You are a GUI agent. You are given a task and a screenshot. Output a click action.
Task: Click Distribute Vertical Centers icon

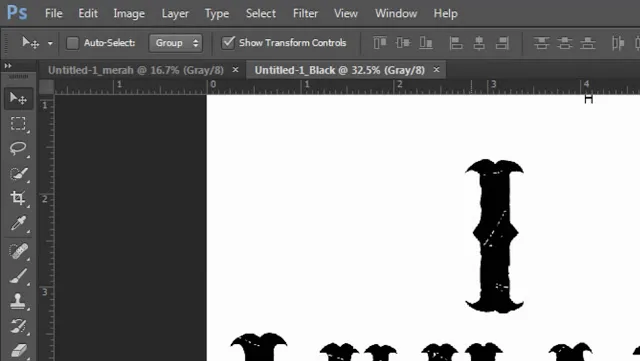565,42
